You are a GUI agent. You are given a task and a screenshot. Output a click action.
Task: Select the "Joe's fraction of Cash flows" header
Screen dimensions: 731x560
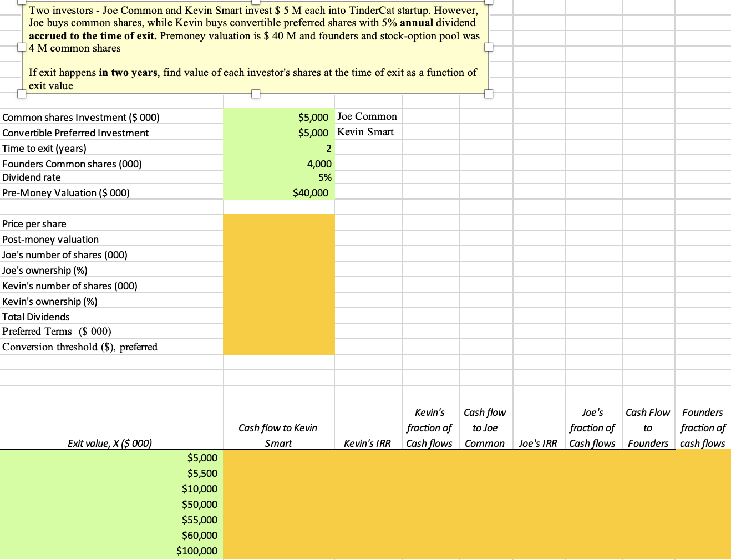click(592, 428)
